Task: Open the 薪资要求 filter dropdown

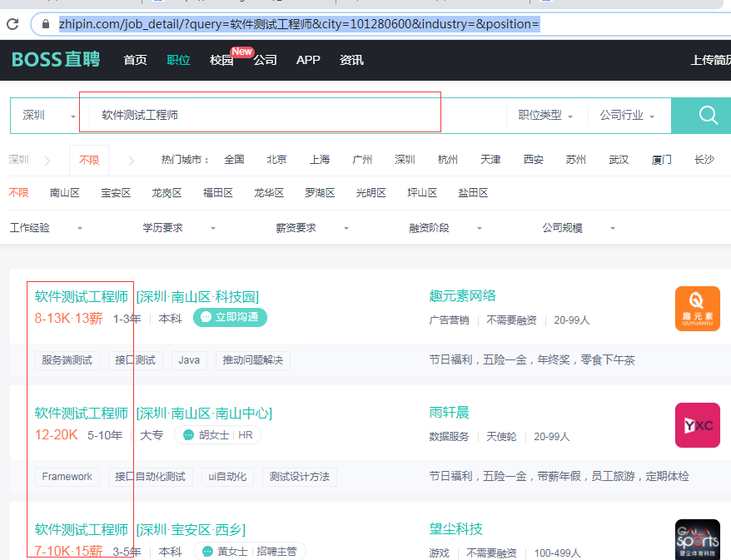Action: [312, 228]
